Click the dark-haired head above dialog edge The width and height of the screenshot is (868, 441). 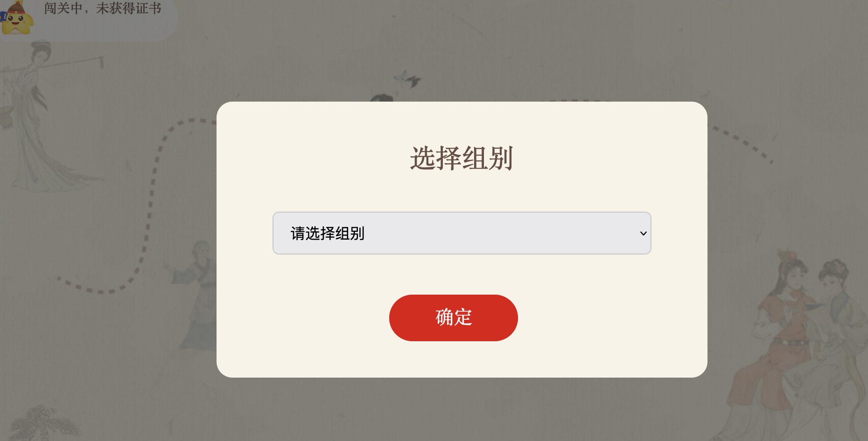(x=382, y=98)
